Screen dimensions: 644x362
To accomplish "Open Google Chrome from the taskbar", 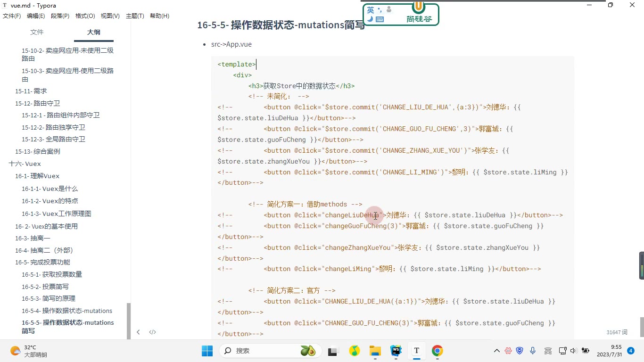I will click(438, 351).
